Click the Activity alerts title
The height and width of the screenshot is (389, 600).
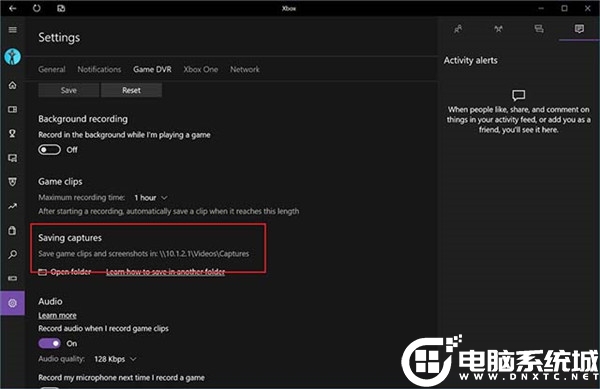(471, 60)
